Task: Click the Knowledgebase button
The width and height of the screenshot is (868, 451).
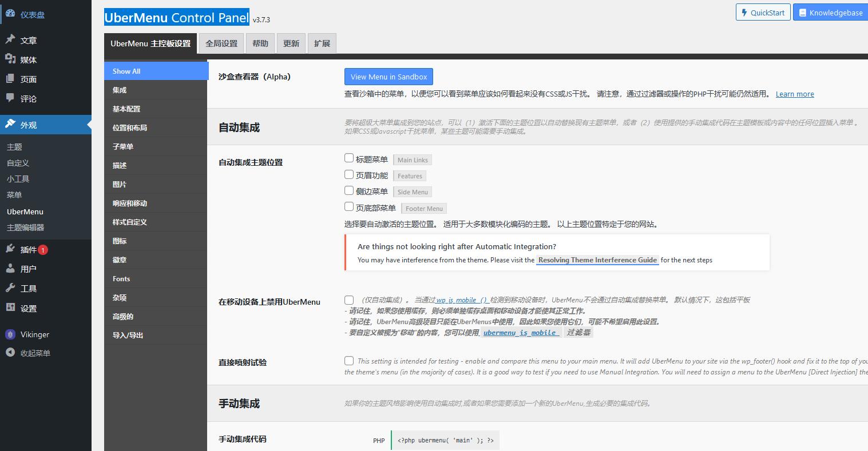Action: 830,13
